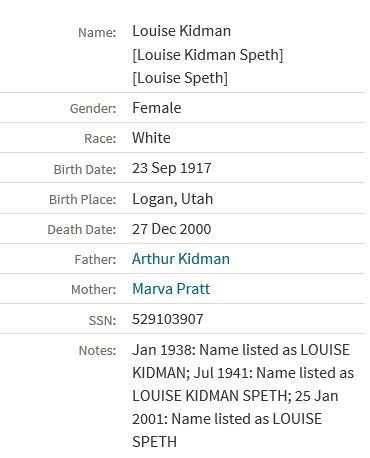Open the Arthur Kidman father link

point(181,259)
